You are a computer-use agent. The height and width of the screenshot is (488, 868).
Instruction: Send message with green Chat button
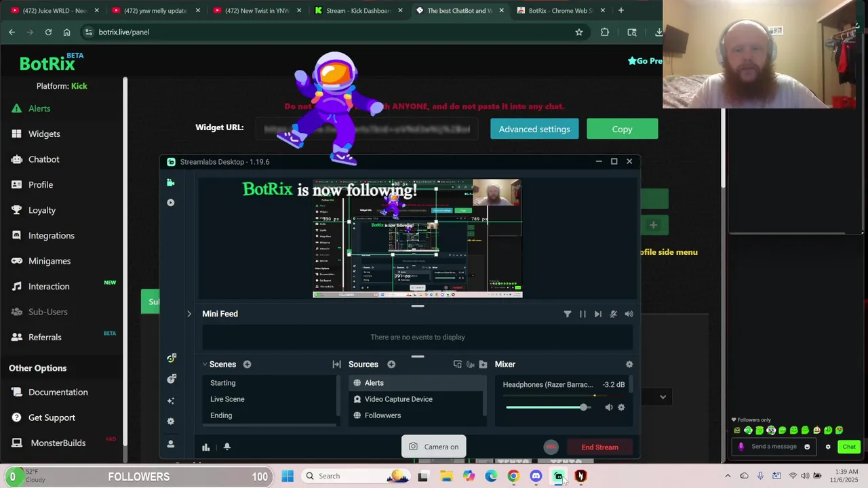click(849, 447)
